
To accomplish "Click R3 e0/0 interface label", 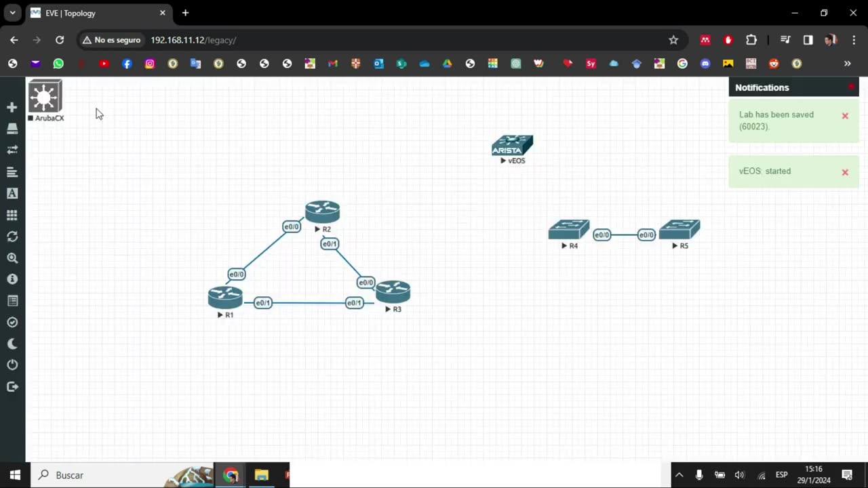I will point(366,283).
